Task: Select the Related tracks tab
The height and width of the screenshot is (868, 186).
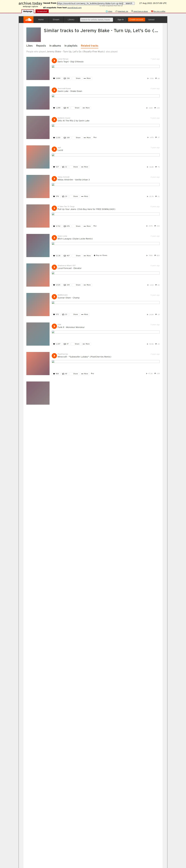Action: point(90,46)
